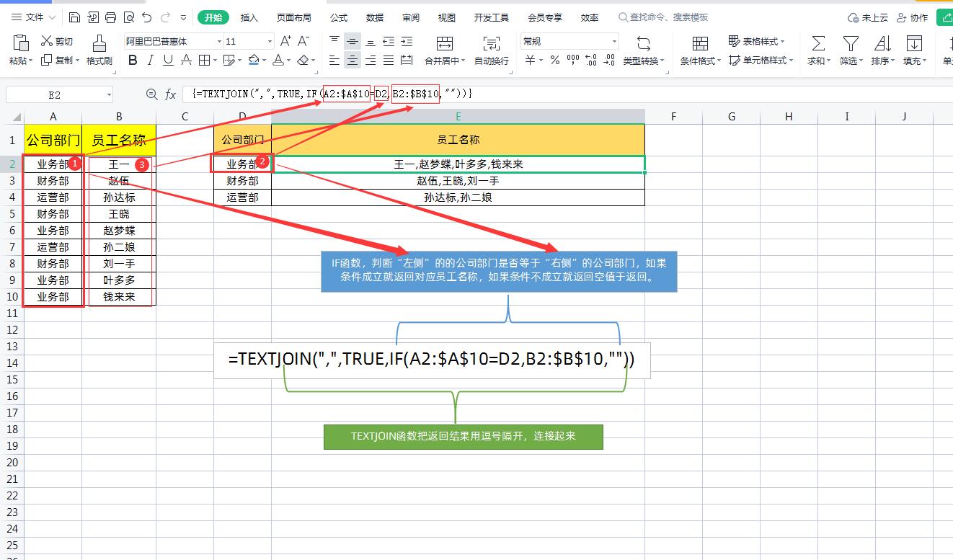Save the workbook with the Save icon
This screenshot has height=560, width=953.
pyautogui.click(x=75, y=17)
